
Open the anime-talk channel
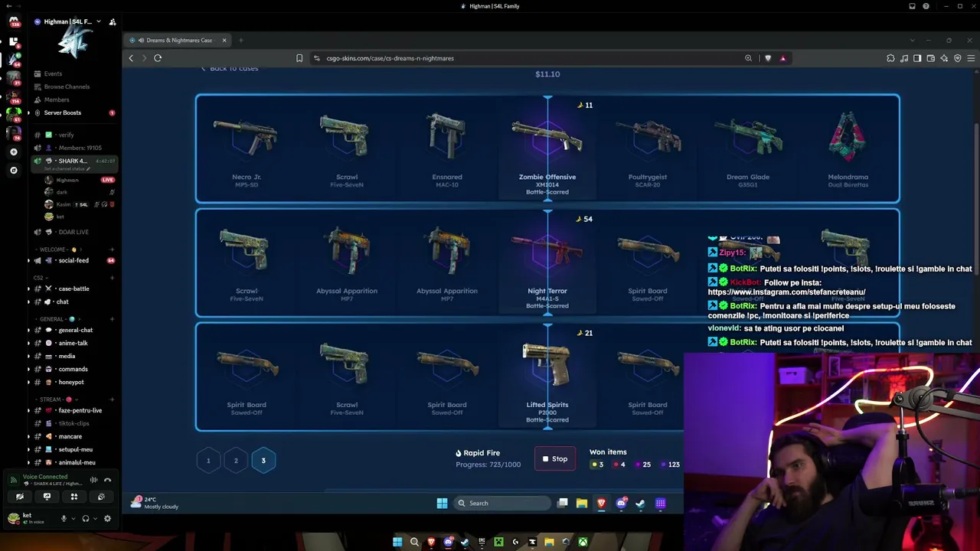coord(73,343)
